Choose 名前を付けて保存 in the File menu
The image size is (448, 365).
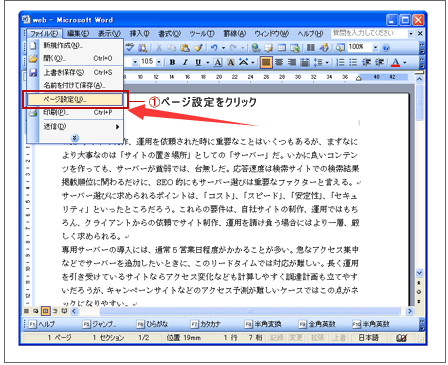pos(75,85)
